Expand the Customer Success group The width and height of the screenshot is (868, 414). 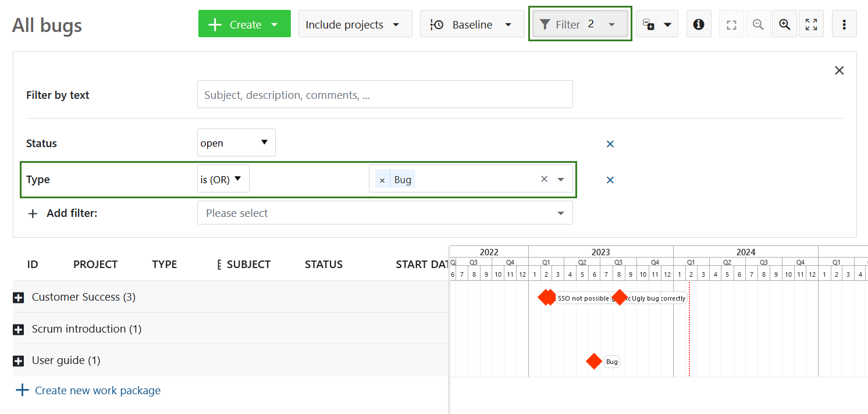pos(19,297)
